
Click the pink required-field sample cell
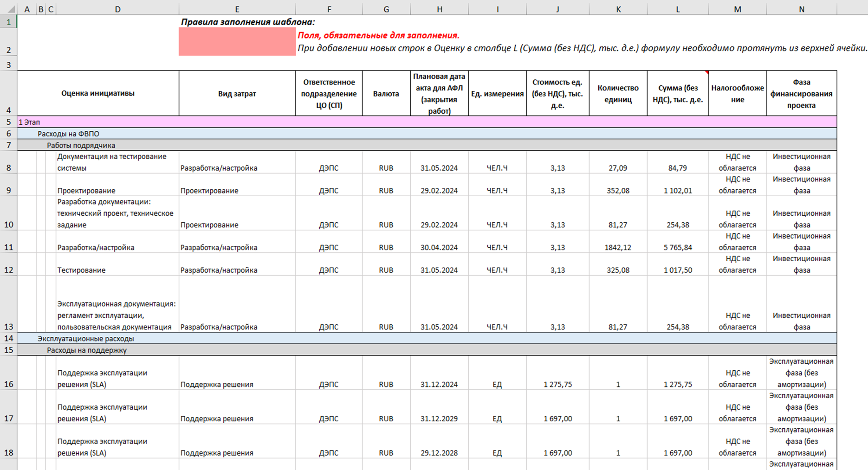point(237,42)
